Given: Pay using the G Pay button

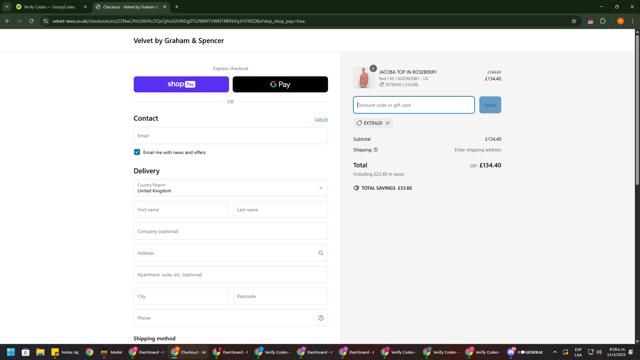Looking at the screenshot, I should click(x=280, y=84).
